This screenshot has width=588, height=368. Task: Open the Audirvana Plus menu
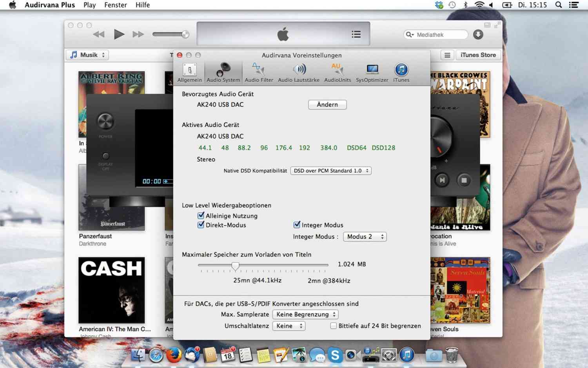50,5
